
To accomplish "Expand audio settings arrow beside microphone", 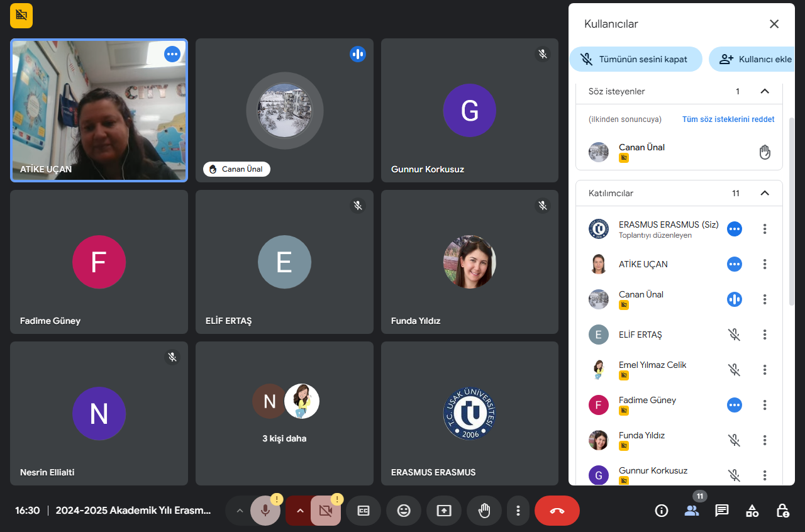I will pyautogui.click(x=239, y=511).
